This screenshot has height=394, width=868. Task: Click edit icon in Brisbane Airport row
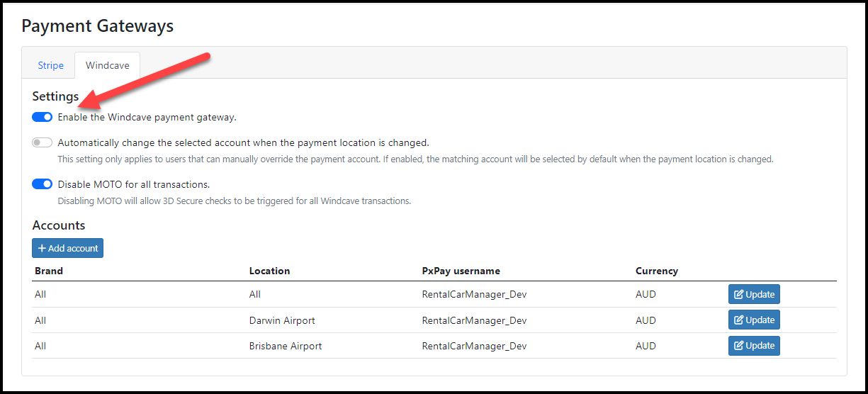point(738,345)
